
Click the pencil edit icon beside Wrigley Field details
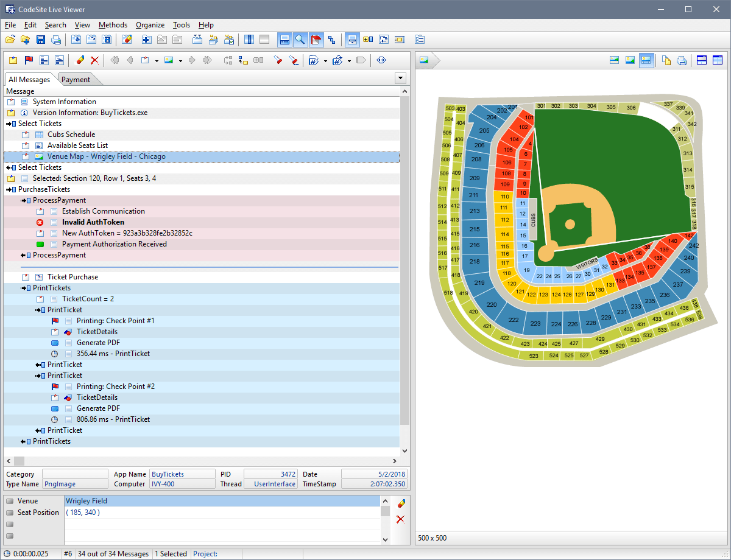[x=400, y=502]
